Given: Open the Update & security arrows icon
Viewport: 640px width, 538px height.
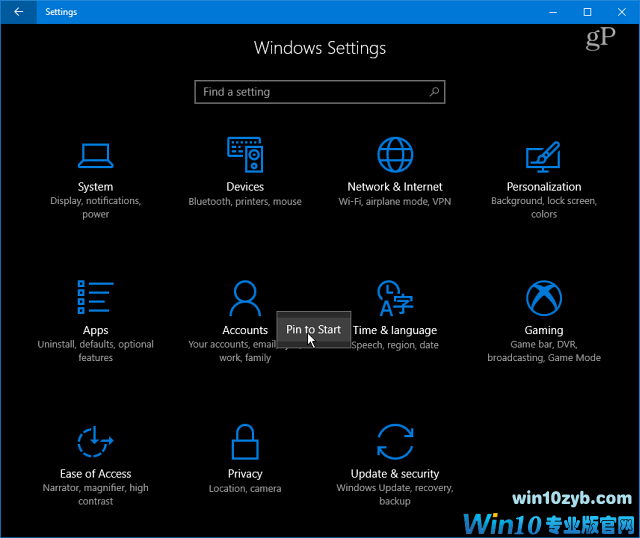Looking at the screenshot, I should pos(395,442).
